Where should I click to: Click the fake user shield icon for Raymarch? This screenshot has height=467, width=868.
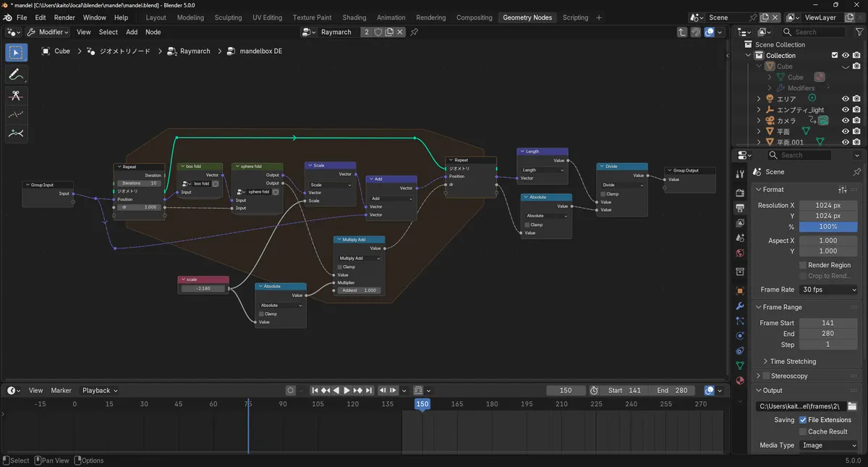click(x=378, y=32)
